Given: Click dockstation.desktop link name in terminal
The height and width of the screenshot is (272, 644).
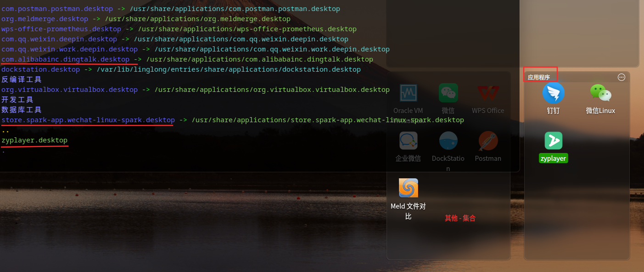Looking at the screenshot, I should tap(40, 69).
